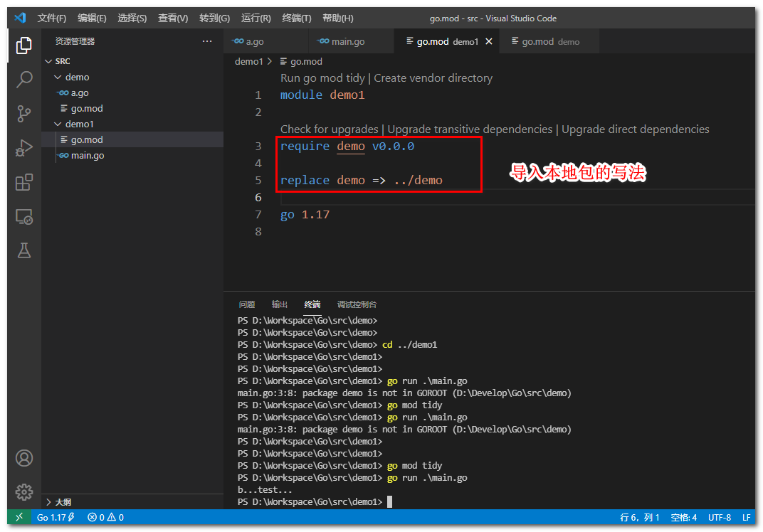Open the 帮助(H) menu
The image size is (763, 532).
coord(337,18)
